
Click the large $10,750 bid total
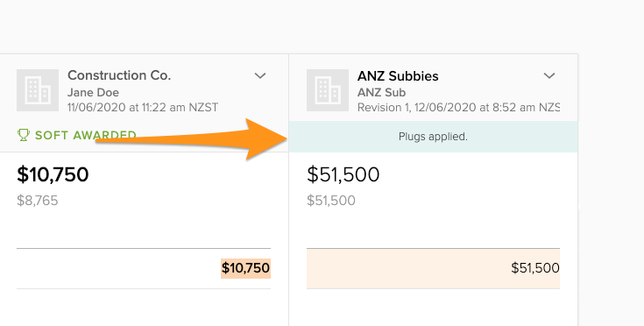[x=53, y=174]
